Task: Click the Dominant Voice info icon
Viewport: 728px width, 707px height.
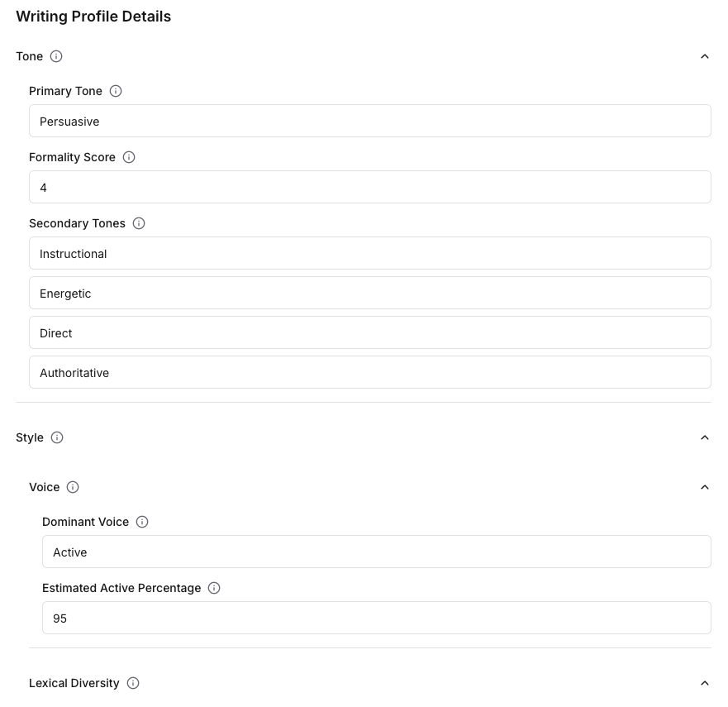Action: pyautogui.click(x=142, y=522)
